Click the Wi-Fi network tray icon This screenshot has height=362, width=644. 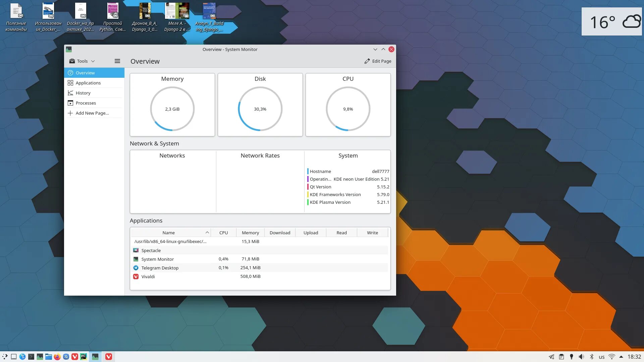[x=611, y=357]
